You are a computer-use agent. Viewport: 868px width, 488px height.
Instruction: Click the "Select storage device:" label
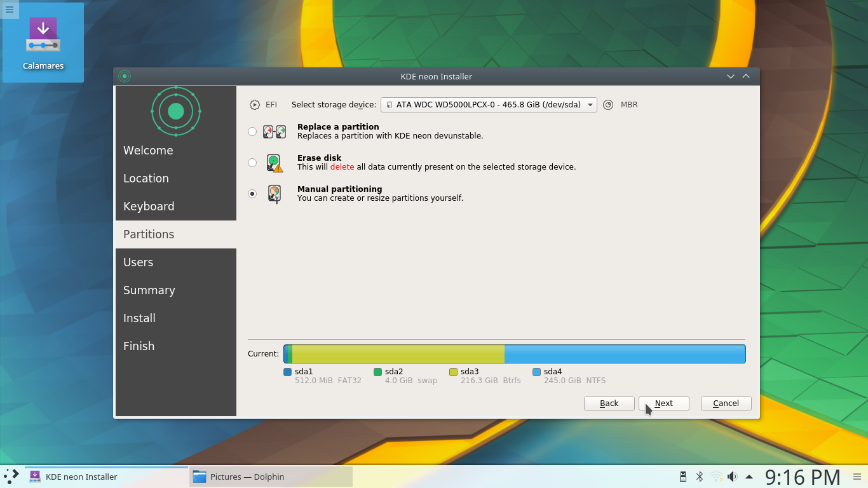(x=334, y=105)
